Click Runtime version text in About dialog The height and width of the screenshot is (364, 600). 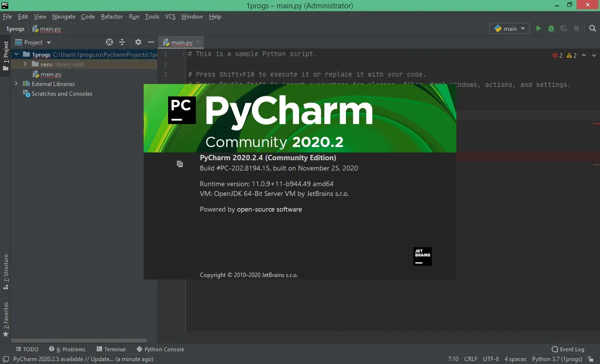(x=267, y=184)
